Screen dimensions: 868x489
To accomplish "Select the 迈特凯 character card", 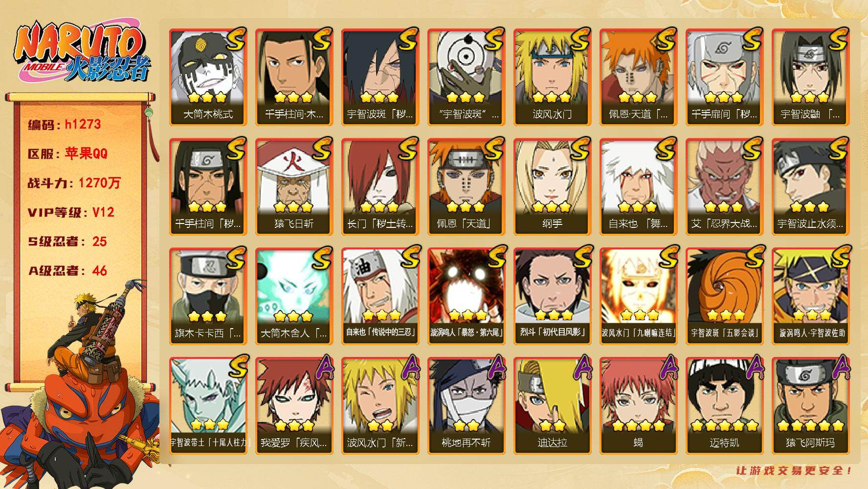I will pos(724,405).
